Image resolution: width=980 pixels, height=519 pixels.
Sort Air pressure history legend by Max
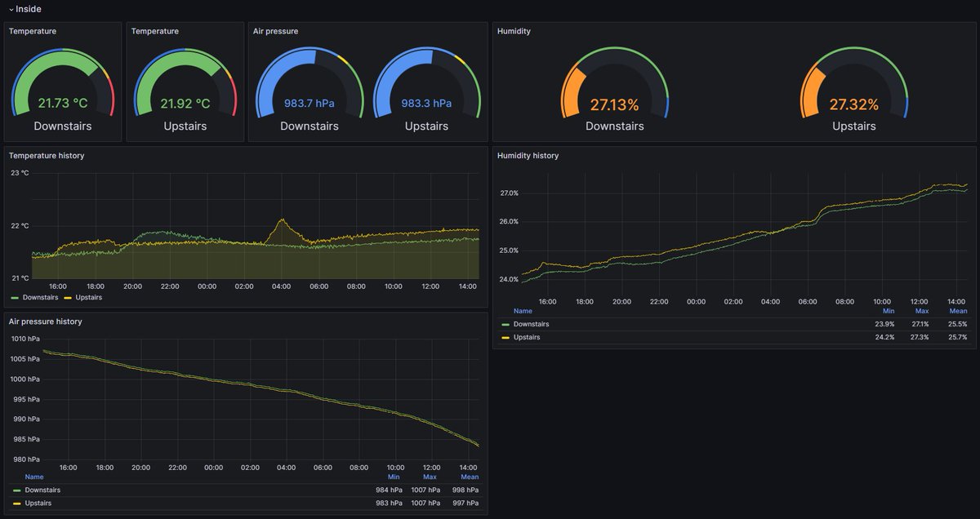click(x=430, y=477)
